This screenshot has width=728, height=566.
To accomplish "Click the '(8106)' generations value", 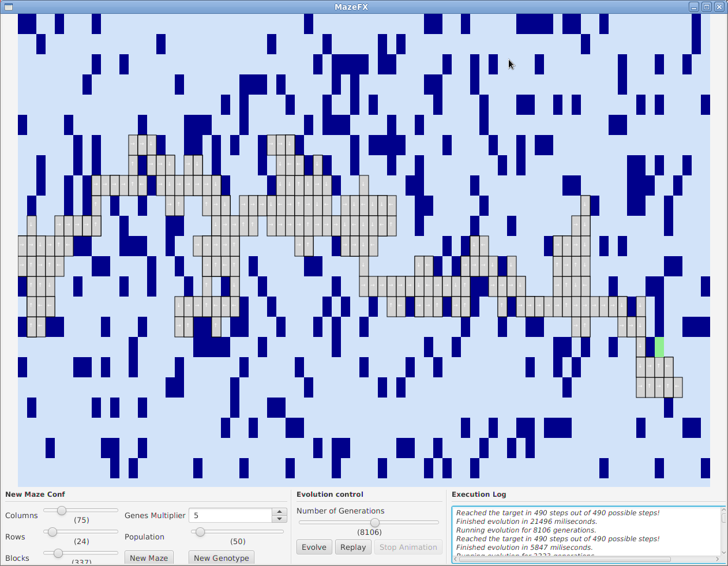I will click(369, 533).
